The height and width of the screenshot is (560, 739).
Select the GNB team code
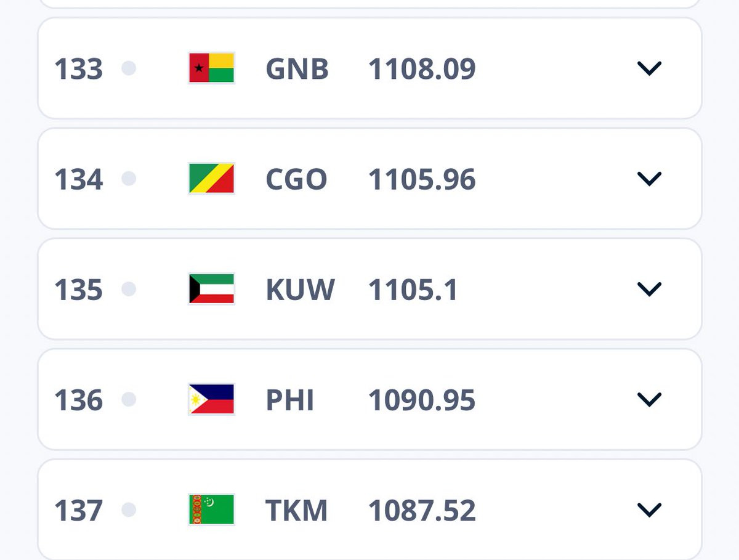click(x=297, y=69)
